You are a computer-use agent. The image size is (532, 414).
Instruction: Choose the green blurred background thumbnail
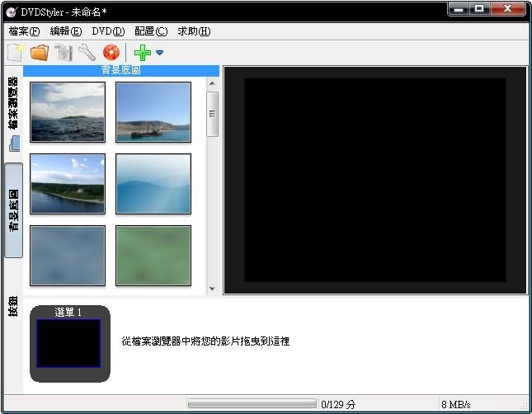[153, 256]
